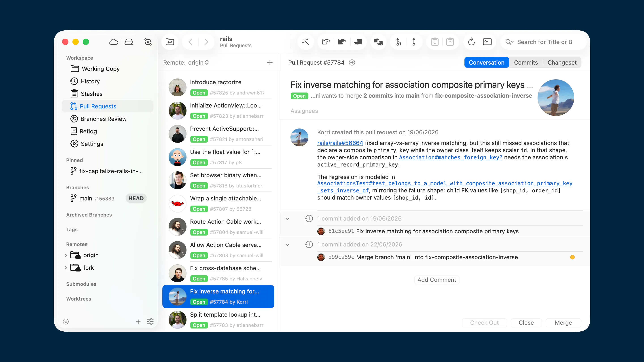Select pull request Fix cross-database sche...
Viewport: 644px width, 362px height.
click(x=218, y=273)
